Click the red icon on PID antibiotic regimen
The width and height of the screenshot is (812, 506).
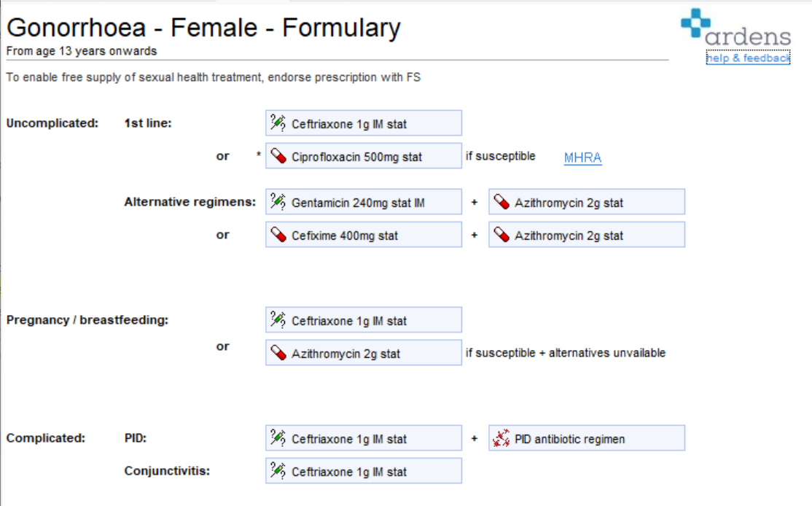tap(501, 438)
